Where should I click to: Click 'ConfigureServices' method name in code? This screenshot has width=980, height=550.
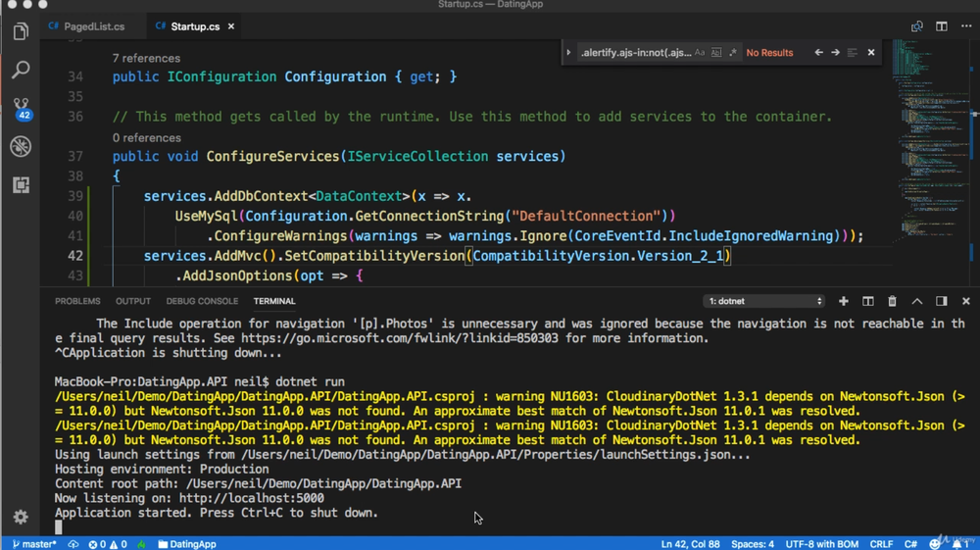[272, 156]
